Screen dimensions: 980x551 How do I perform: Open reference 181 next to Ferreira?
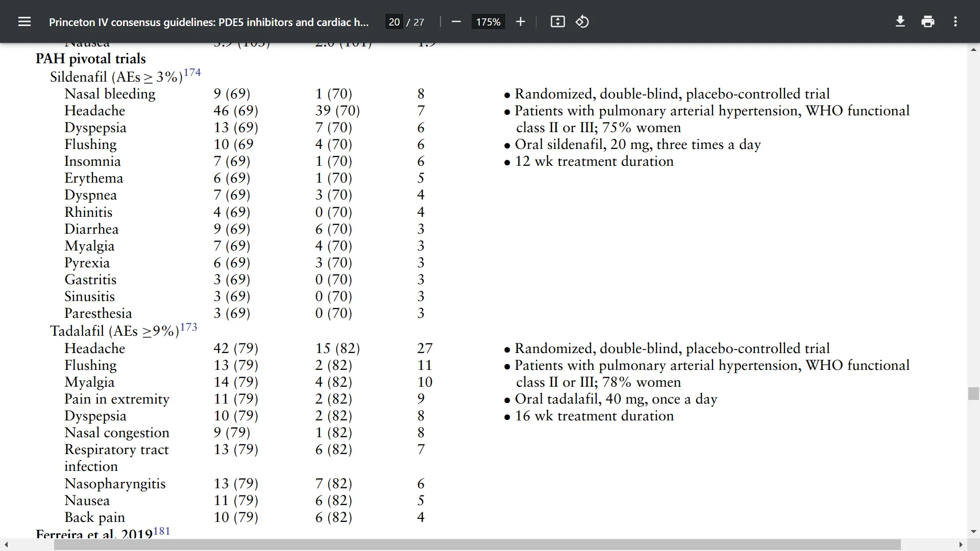coord(162,531)
